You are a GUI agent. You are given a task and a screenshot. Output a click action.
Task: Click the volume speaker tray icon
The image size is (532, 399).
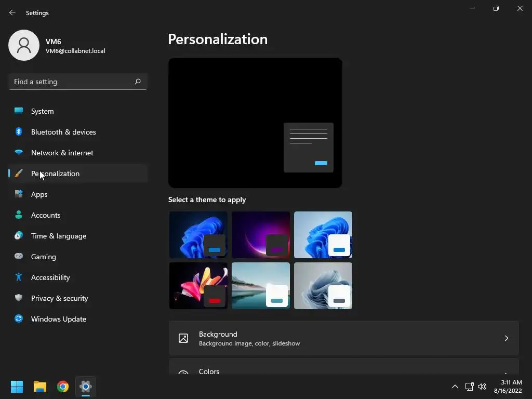tap(482, 387)
